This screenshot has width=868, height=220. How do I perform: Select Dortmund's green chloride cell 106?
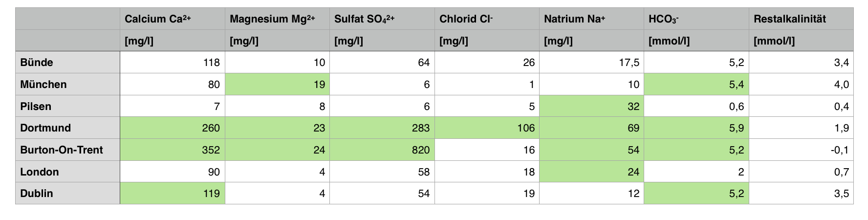point(487,128)
